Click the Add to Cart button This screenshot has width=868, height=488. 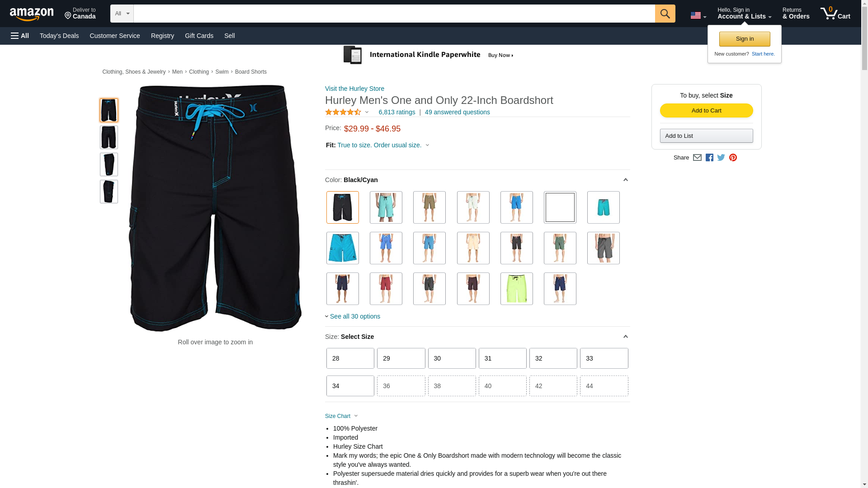tap(706, 111)
